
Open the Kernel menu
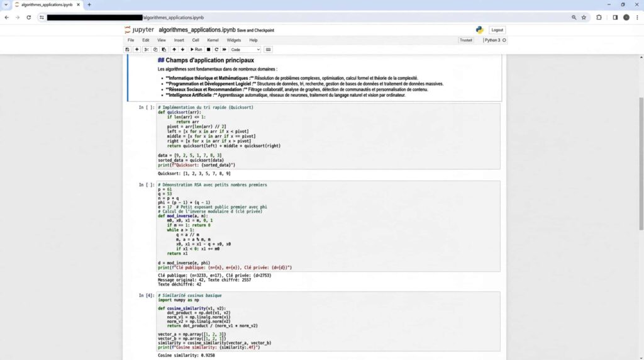(213, 40)
